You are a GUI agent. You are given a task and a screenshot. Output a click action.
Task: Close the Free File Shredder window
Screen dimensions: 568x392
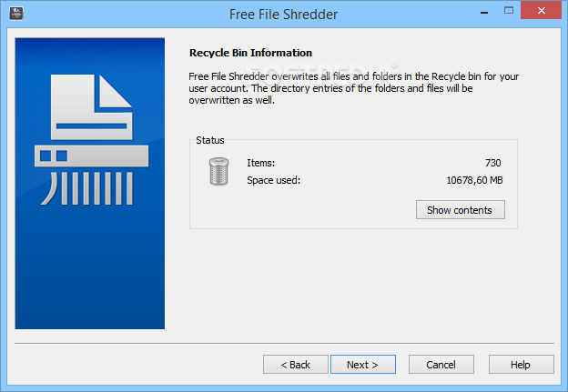(x=542, y=11)
